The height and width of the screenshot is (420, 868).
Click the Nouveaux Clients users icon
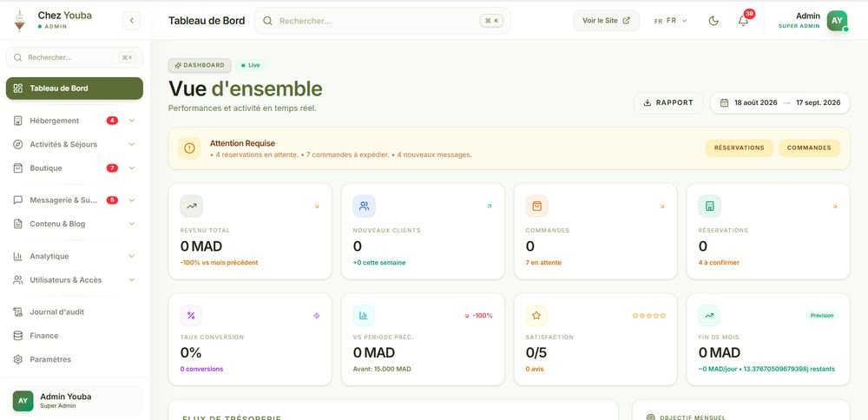pos(365,206)
